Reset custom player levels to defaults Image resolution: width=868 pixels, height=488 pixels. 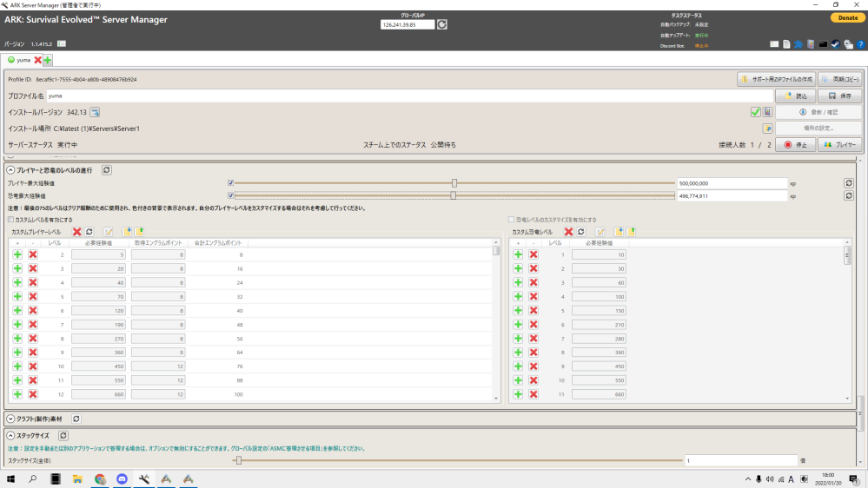[x=89, y=232]
